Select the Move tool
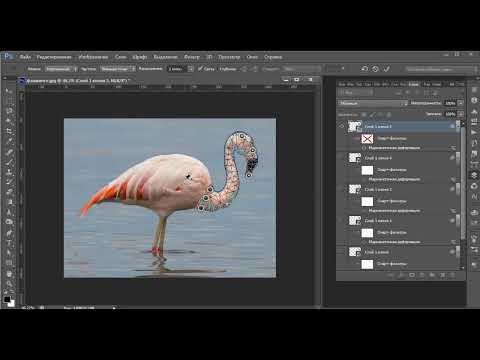 coord(9,91)
